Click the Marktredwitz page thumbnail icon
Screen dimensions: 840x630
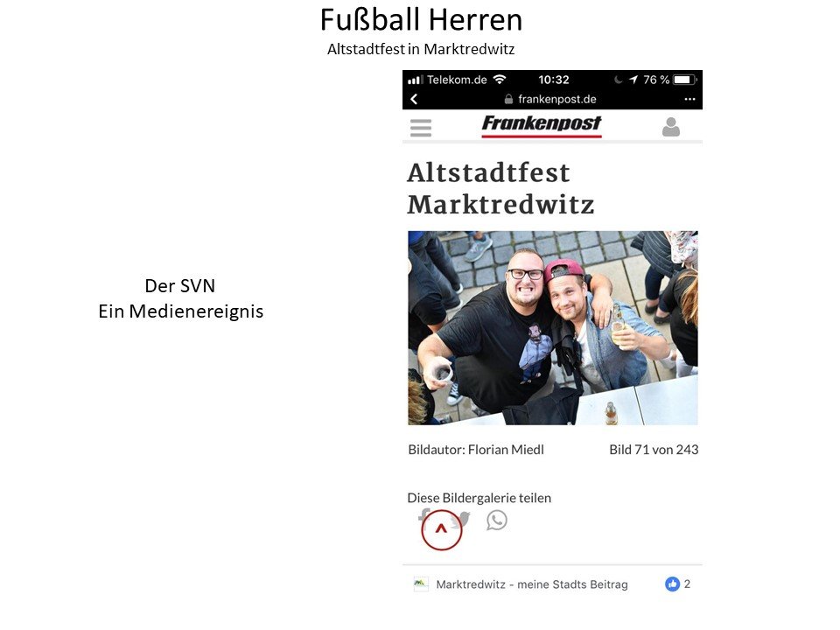(421, 584)
